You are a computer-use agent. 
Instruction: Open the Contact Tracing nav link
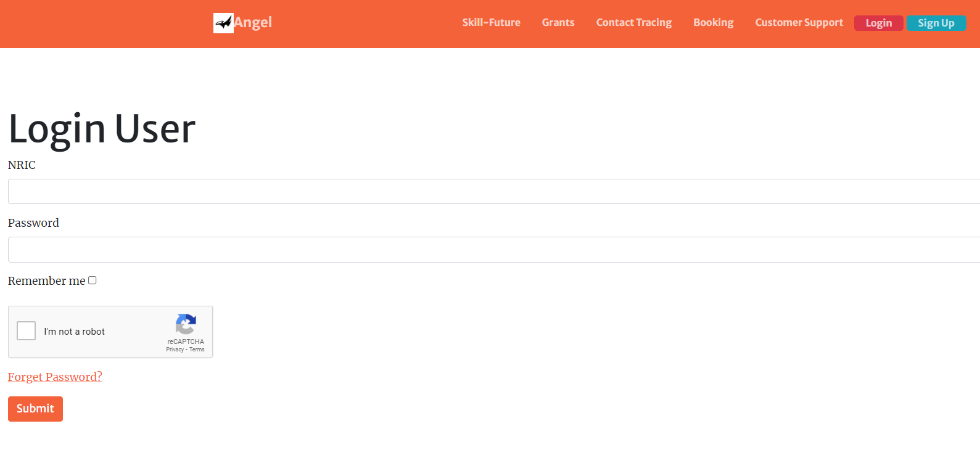pos(633,22)
